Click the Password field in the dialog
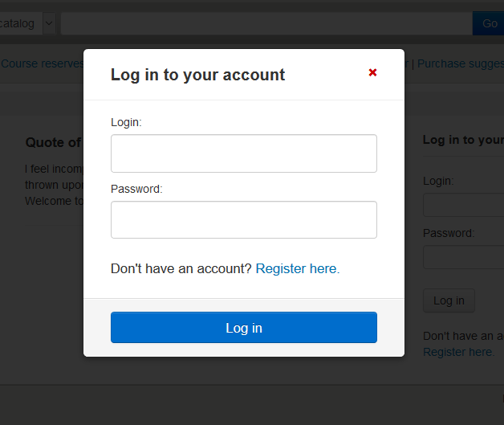504x425 pixels. 243,219
